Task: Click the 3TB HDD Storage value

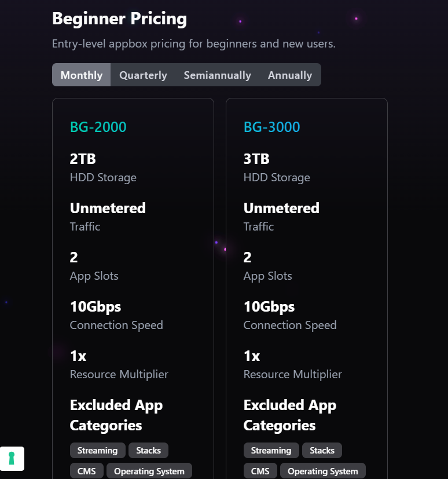Action: (x=256, y=159)
